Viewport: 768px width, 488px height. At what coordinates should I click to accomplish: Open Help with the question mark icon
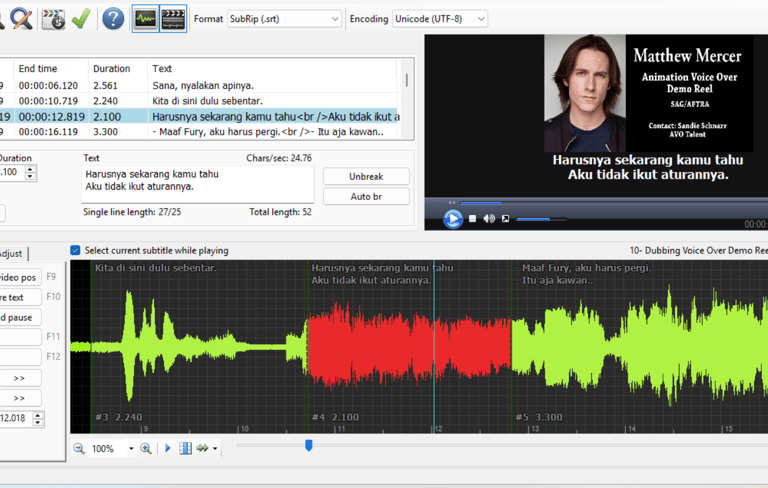click(113, 19)
